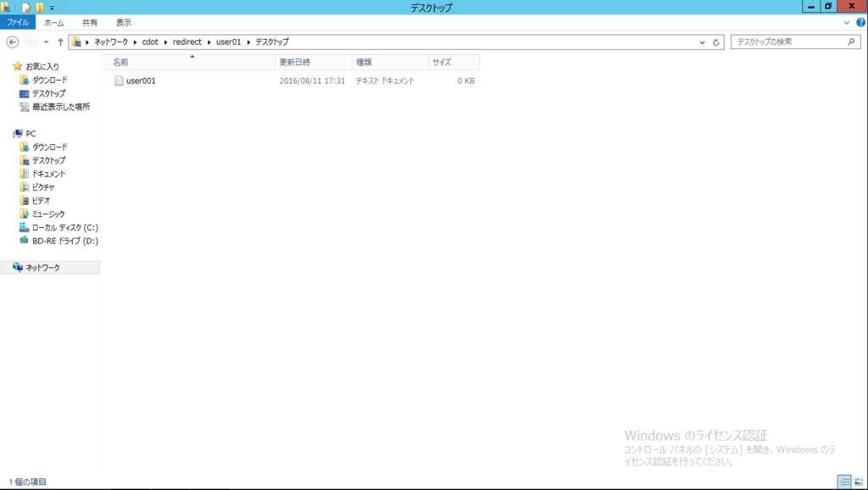This screenshot has height=490, width=868.
Task: Click the Explorer window system icon in the title bar
Action: point(6,7)
